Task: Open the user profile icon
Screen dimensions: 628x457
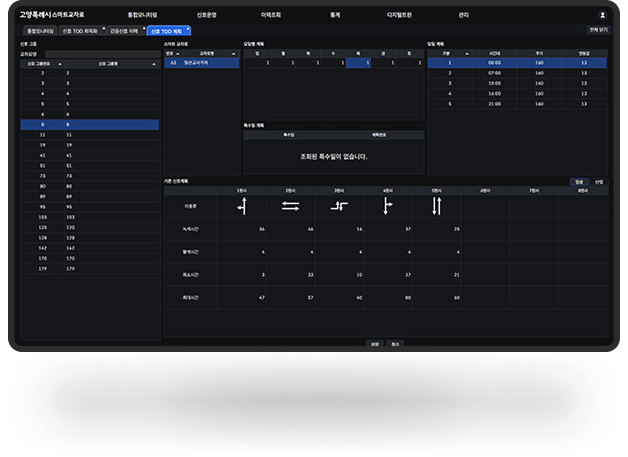Action: click(x=602, y=15)
